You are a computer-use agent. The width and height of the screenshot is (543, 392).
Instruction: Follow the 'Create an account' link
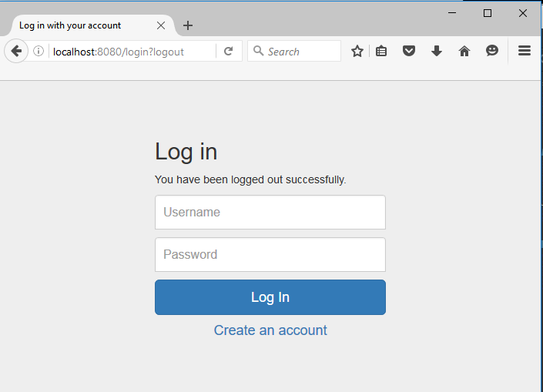click(x=270, y=330)
